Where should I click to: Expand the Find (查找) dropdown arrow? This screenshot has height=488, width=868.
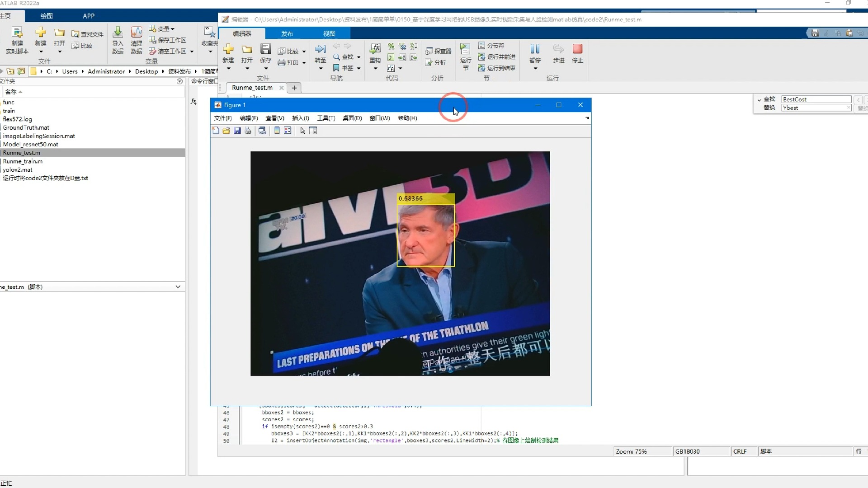click(359, 57)
